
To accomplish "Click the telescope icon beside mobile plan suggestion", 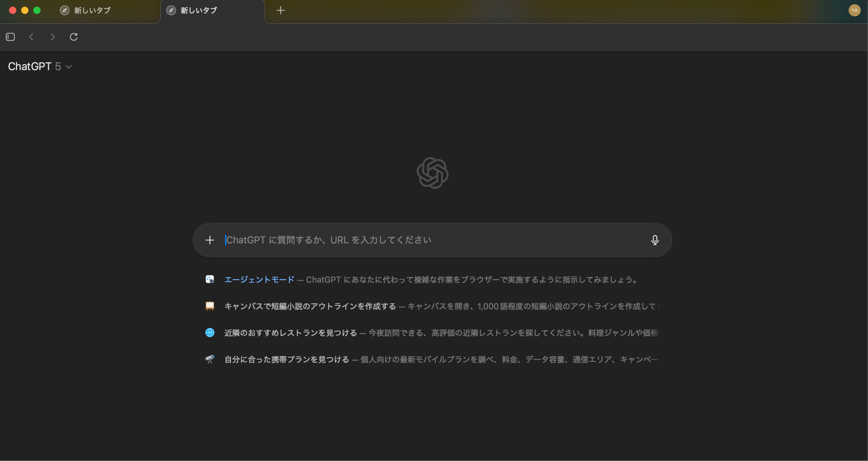I will (210, 359).
